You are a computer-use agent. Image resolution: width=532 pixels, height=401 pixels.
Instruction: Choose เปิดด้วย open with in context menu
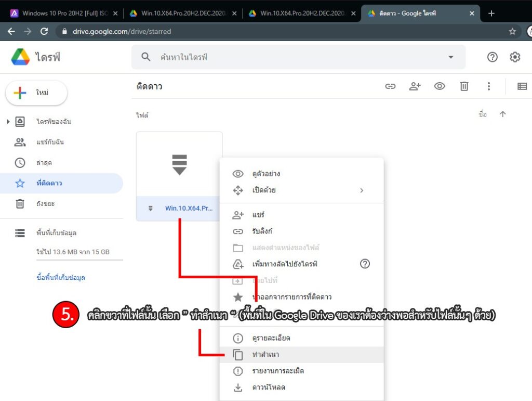[302, 190]
